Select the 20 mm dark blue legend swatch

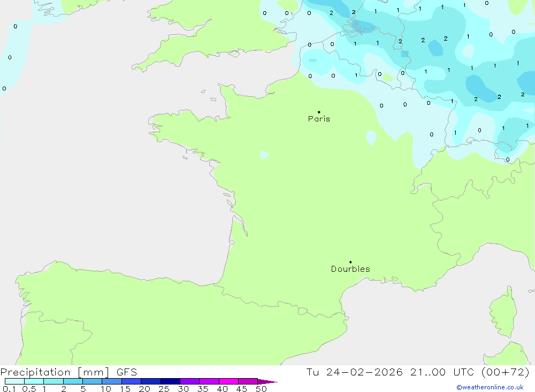click(x=150, y=381)
